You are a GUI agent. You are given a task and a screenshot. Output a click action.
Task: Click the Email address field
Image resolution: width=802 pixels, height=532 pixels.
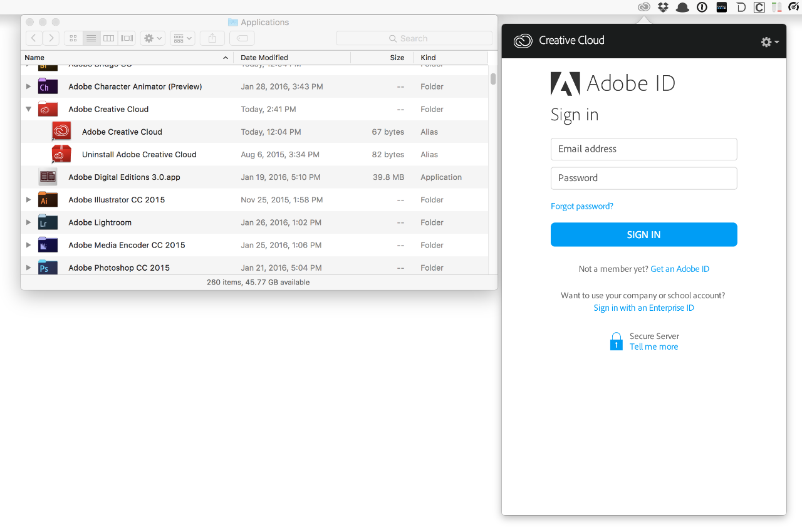pyautogui.click(x=643, y=149)
